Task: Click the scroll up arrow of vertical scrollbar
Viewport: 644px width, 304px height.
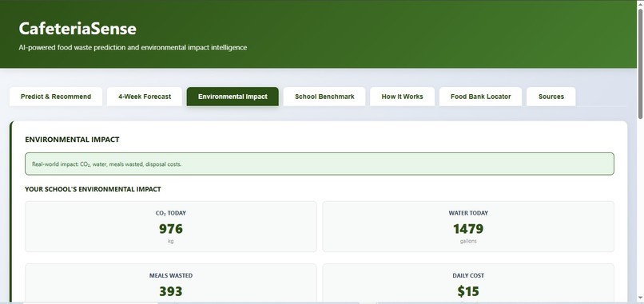Action: point(640,4)
